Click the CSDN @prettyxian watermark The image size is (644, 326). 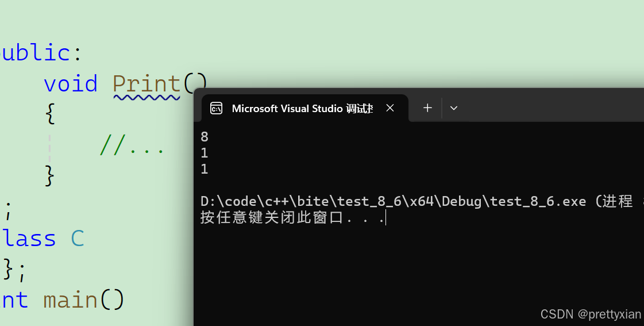pyautogui.click(x=591, y=314)
